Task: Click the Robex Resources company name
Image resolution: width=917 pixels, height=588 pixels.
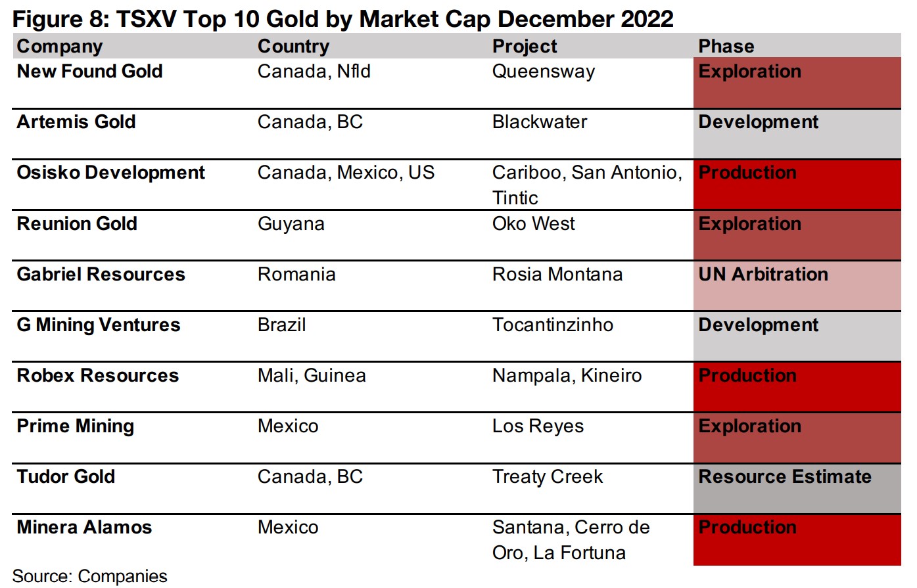Action: 97,376
